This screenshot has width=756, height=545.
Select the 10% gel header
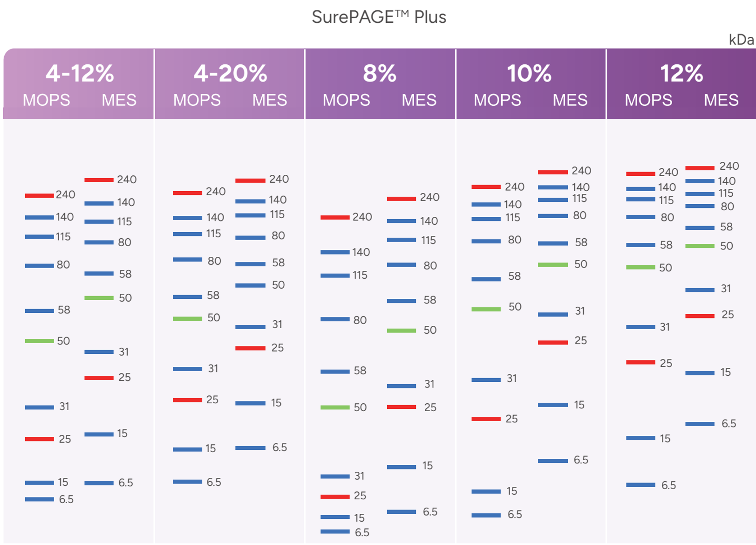click(529, 73)
